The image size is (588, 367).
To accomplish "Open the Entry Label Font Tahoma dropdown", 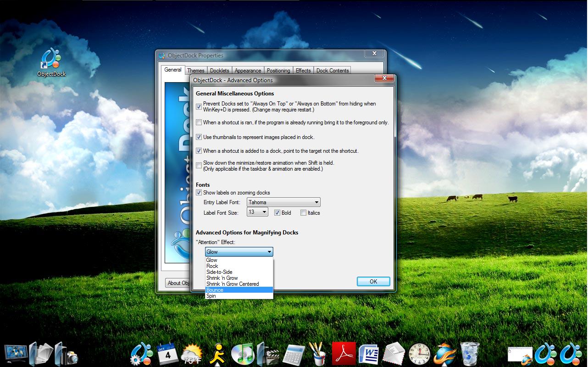I will pos(283,202).
